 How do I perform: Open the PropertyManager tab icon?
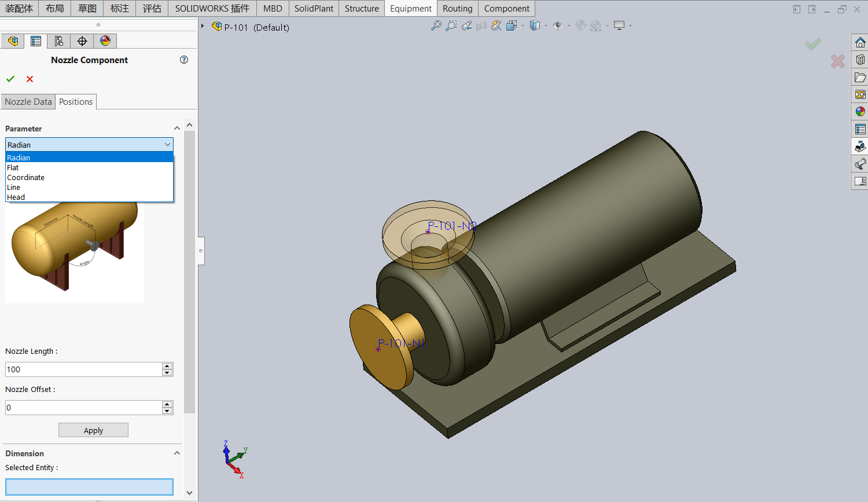tap(36, 41)
